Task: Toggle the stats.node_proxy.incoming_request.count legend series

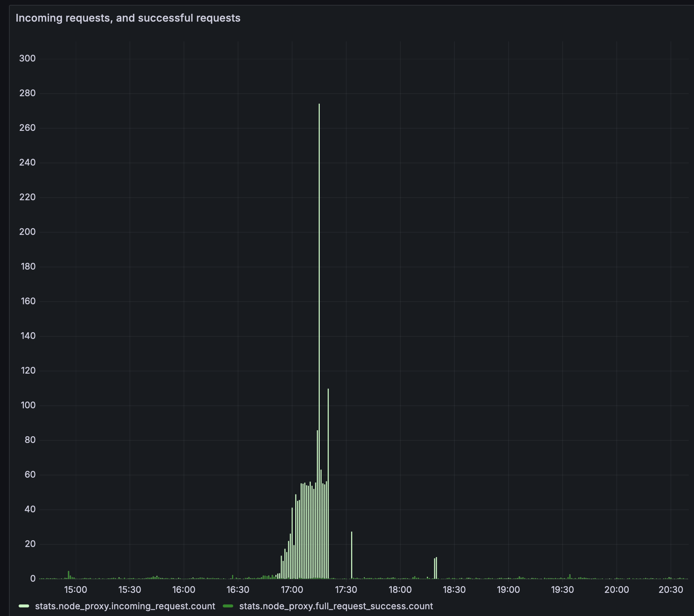Action: click(x=125, y=606)
